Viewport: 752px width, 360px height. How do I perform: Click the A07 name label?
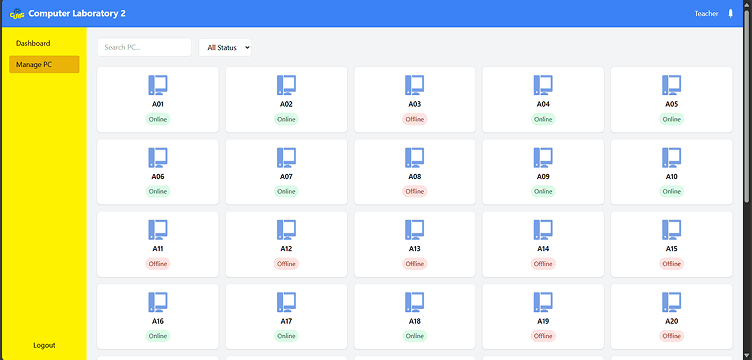(x=286, y=176)
